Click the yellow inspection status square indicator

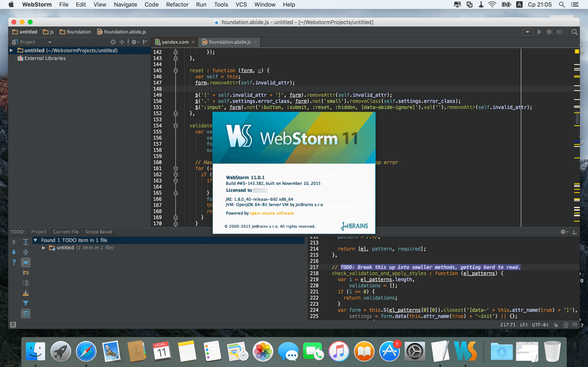(x=577, y=51)
